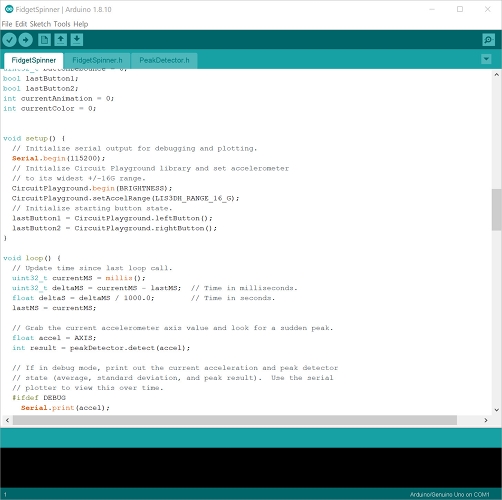Click the Arduino logo in title bar
The height and width of the screenshot is (500, 502).
tap(9, 9)
